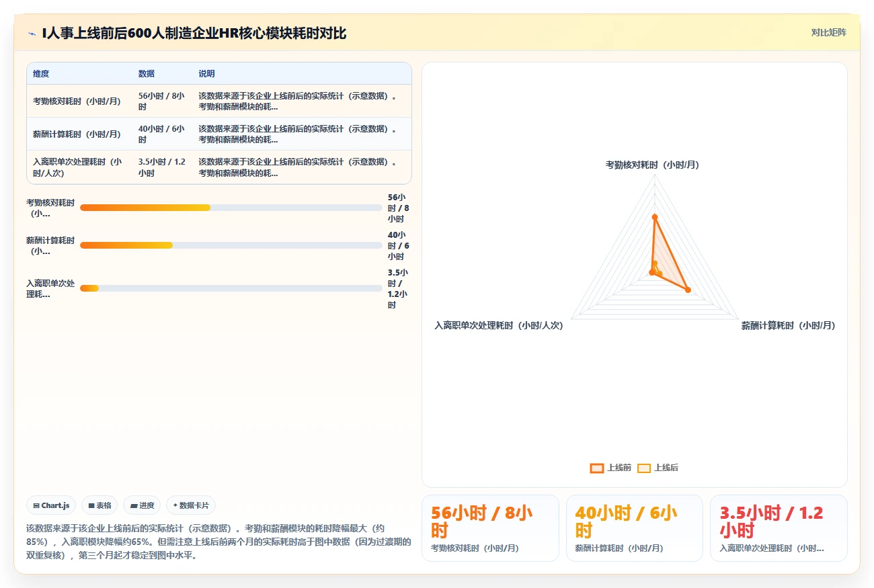Viewport: 874px width, 588px height.
Task: Toggle the 上线后 legend series
Action: coord(658,468)
